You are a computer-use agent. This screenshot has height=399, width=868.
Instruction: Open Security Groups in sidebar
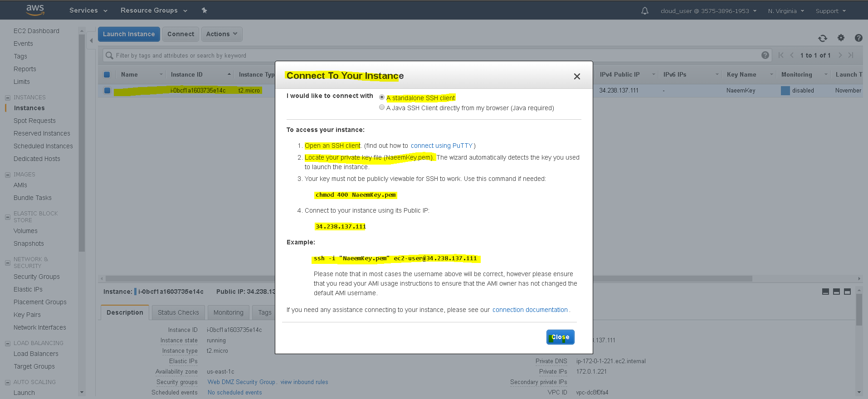pos(37,277)
